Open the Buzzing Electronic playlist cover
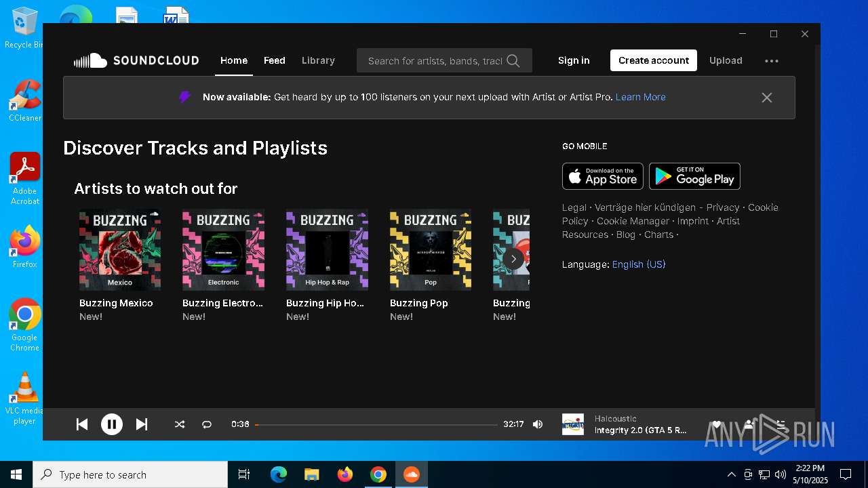 [x=223, y=250]
